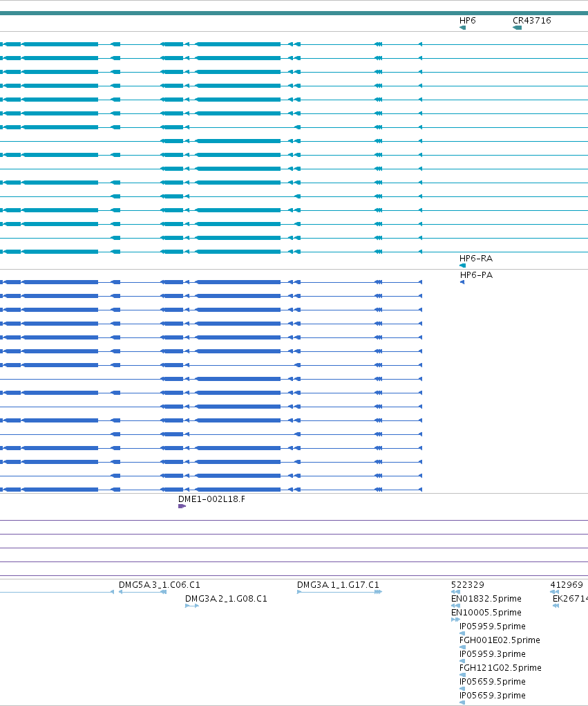Click the 412969 feature label
This screenshot has width=588, height=706.
pos(567,585)
